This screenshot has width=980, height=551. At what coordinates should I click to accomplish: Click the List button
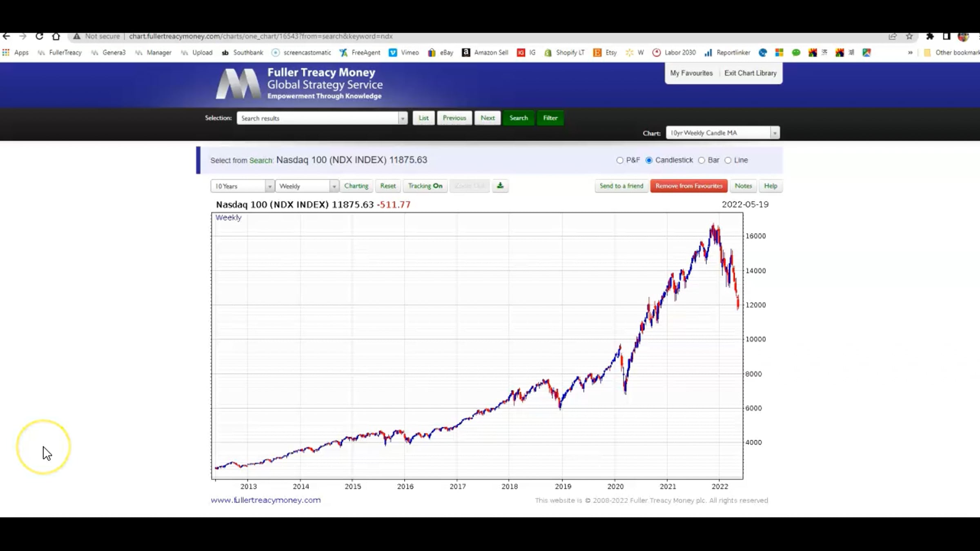pyautogui.click(x=423, y=118)
